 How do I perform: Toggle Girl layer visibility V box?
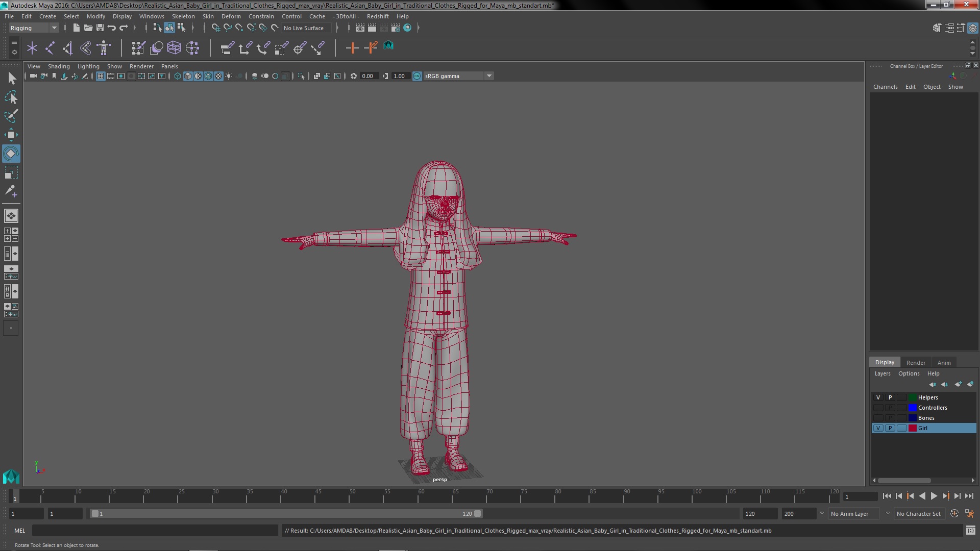click(878, 428)
